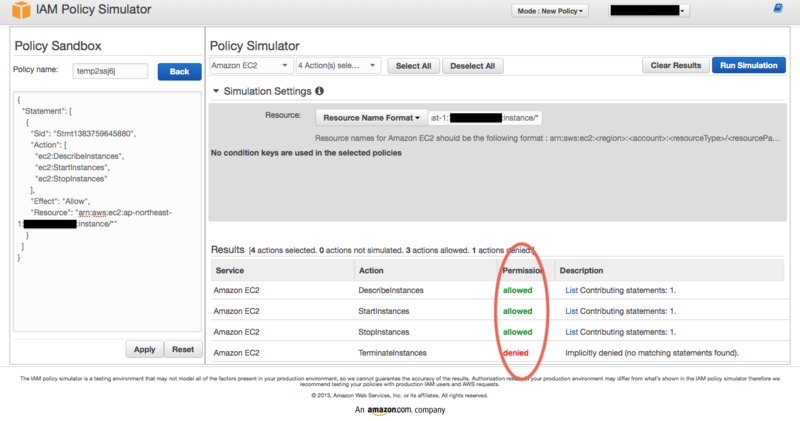Viewport: 800px width, 421px height.
Task: Click the Run Simulation button
Action: [748, 65]
